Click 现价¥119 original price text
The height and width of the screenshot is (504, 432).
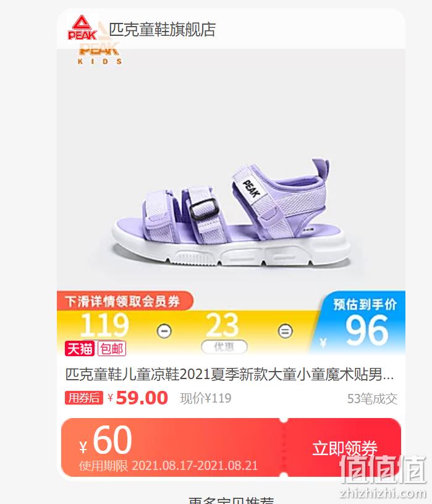[x=206, y=398]
